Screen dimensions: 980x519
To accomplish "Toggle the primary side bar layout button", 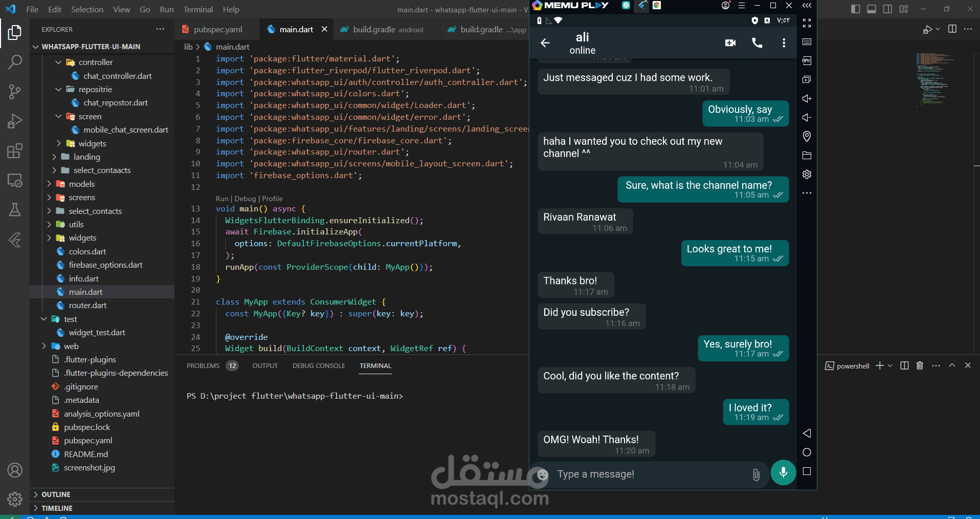I will click(855, 9).
